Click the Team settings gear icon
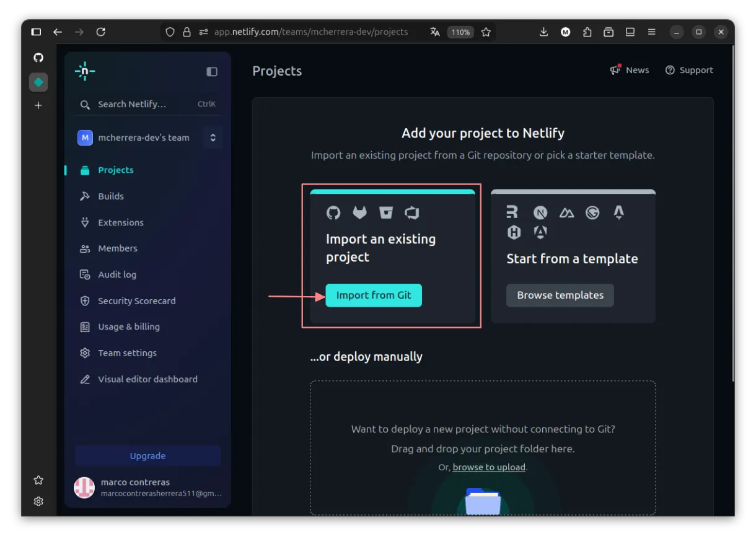This screenshot has height=539, width=756. (85, 353)
